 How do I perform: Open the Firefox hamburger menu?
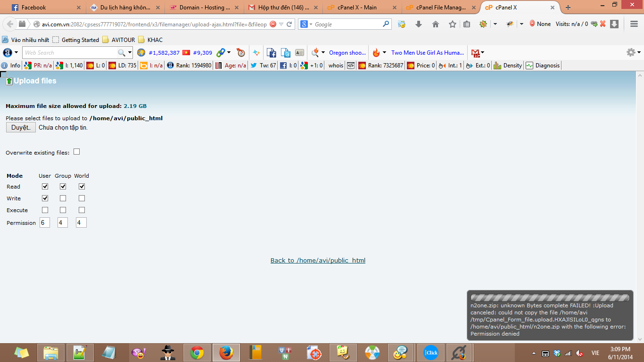point(634,24)
